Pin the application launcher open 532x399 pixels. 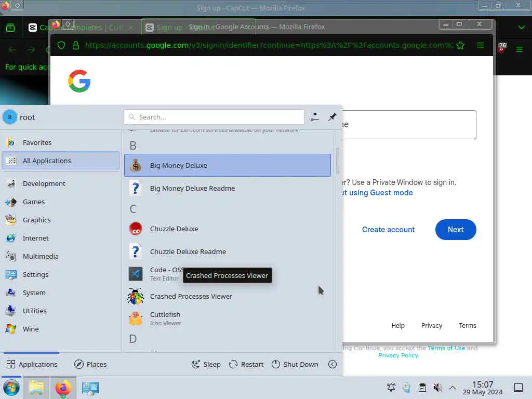[332, 117]
